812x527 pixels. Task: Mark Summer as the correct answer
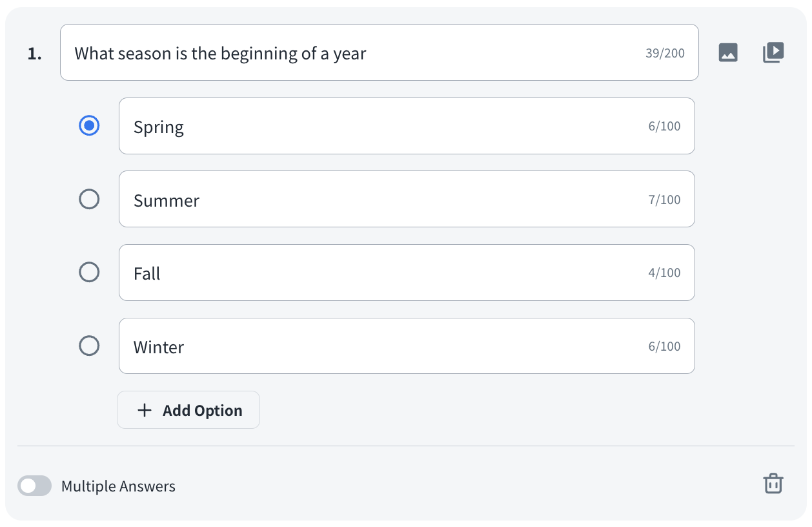click(x=89, y=200)
